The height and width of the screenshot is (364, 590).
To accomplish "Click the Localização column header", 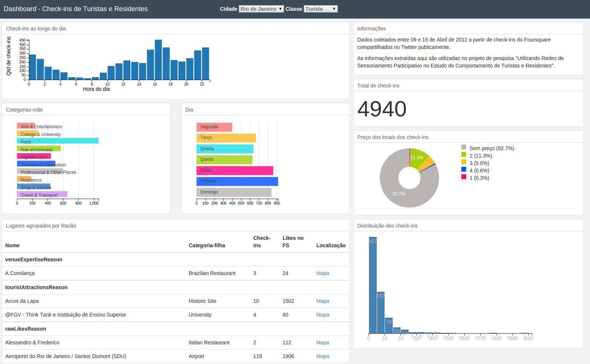I will click(331, 245).
